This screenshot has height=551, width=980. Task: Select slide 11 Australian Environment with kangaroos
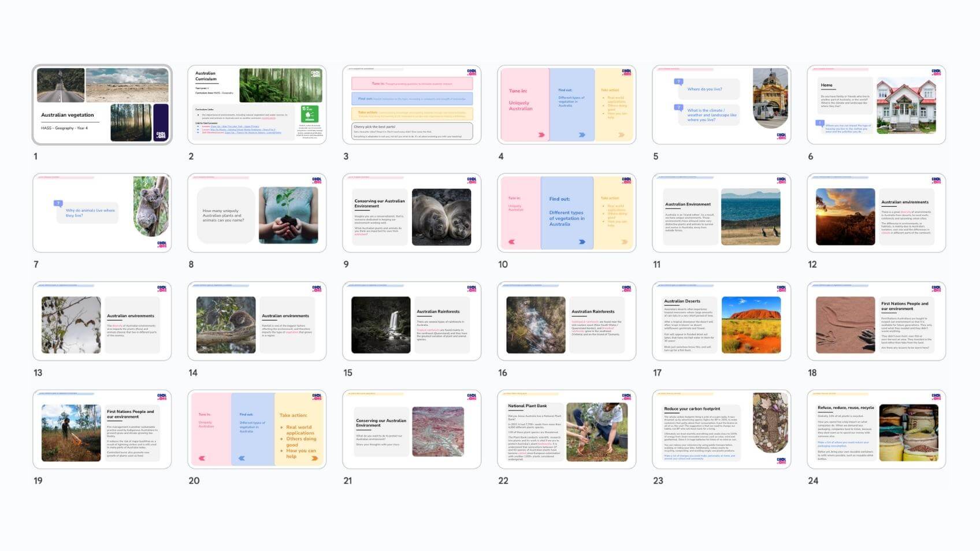[721, 213]
